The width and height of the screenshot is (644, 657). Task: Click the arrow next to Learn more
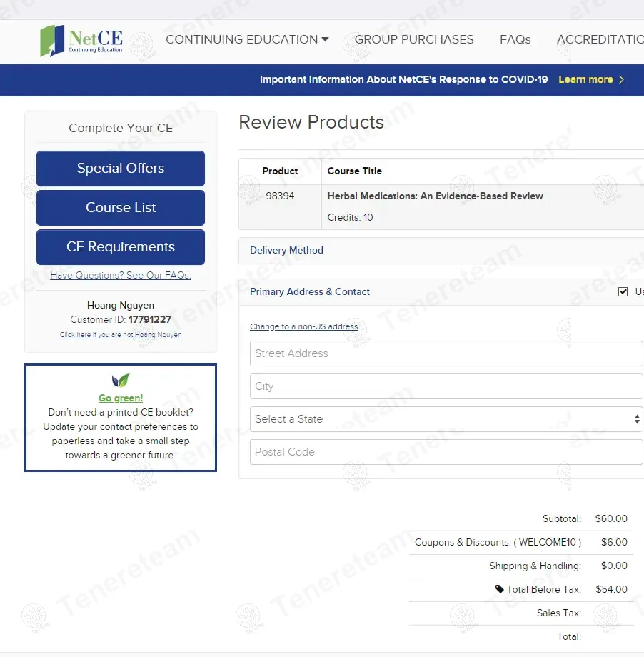[x=621, y=79]
